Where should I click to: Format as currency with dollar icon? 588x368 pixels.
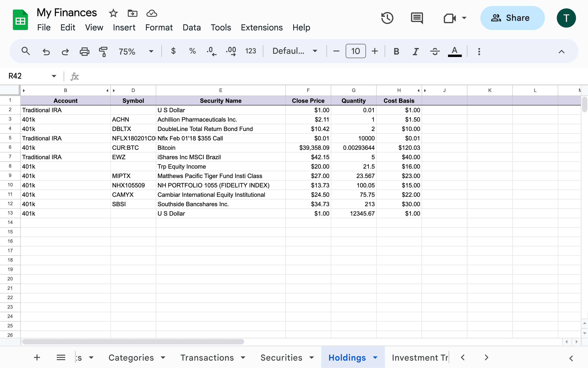tap(173, 51)
